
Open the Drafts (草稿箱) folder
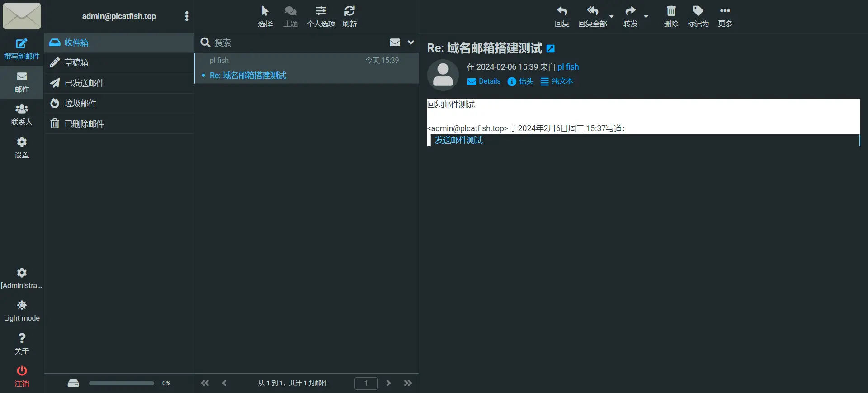pos(119,63)
